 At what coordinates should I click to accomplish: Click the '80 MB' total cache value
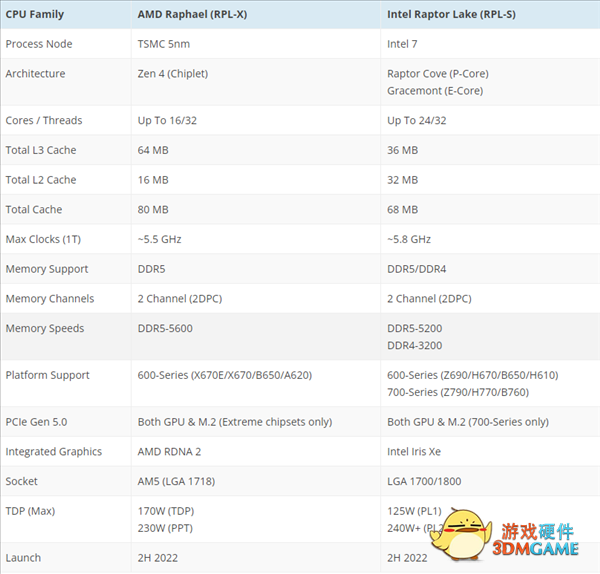click(x=153, y=210)
